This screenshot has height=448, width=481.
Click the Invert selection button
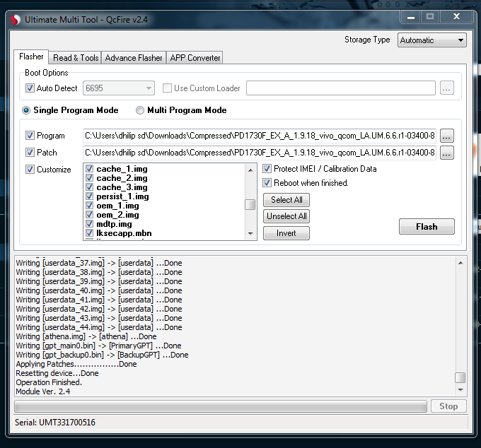(x=286, y=233)
